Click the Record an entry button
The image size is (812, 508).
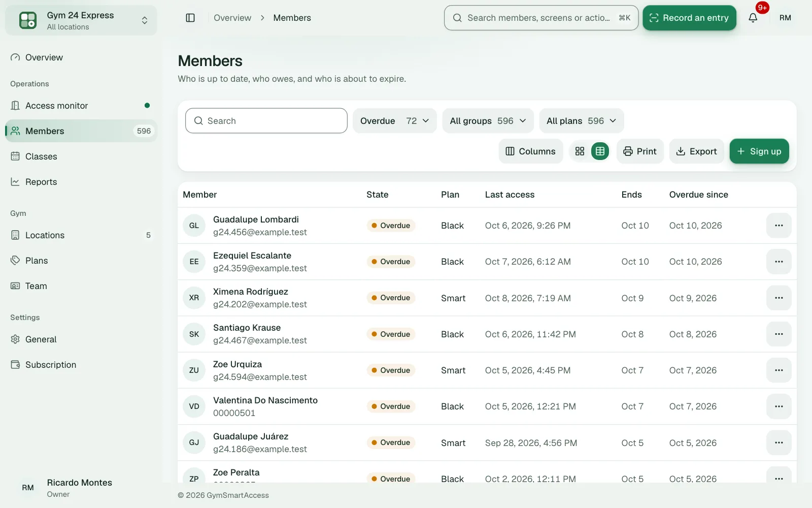pos(689,18)
